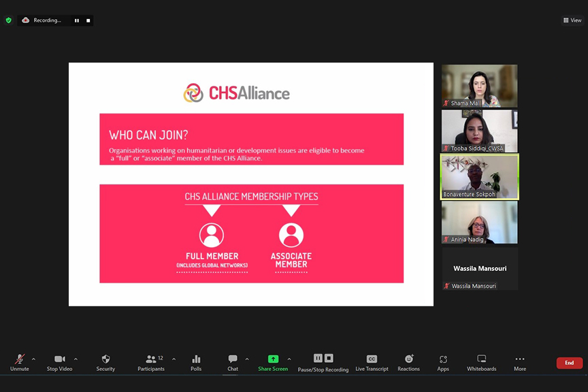Viewport: 588px width, 392px height.
Task: Click the muted mic icon on Aninia Nadig
Action: [446, 240]
